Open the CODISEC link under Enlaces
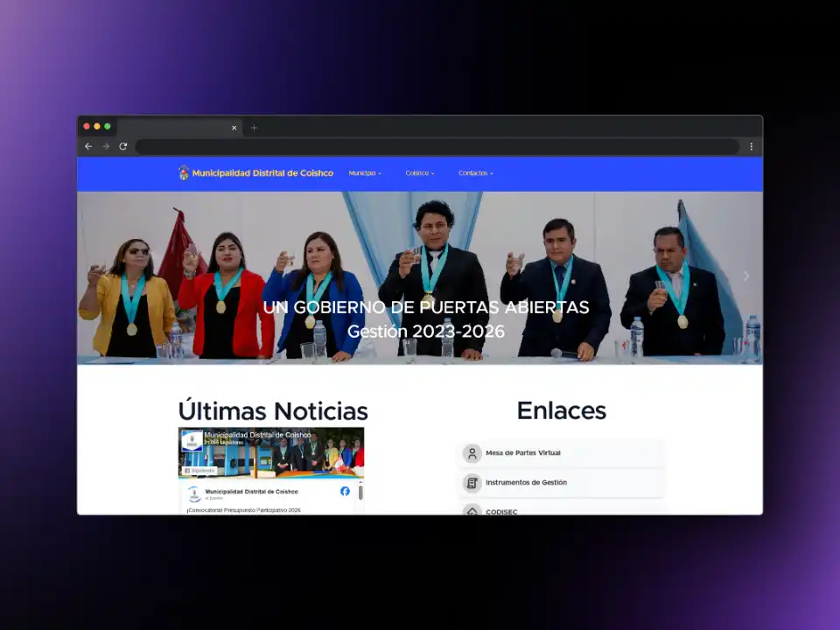This screenshot has width=840, height=630. [501, 512]
